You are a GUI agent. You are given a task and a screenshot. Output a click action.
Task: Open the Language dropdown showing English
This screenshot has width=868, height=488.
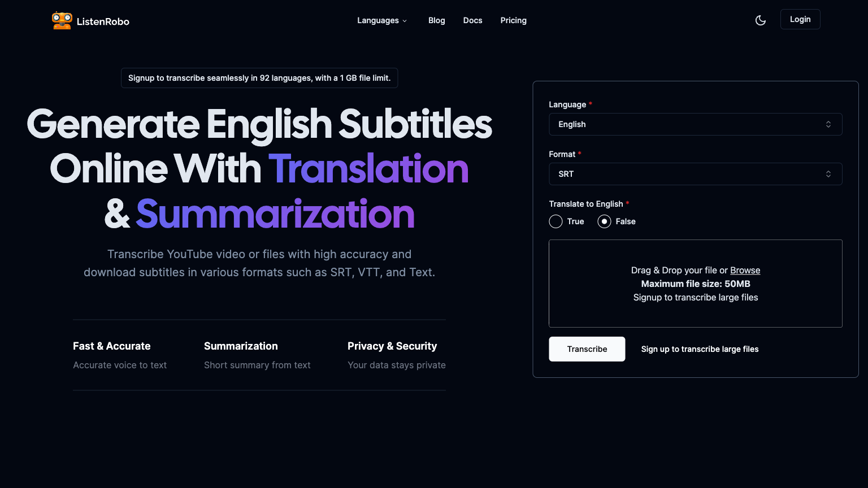tap(695, 124)
